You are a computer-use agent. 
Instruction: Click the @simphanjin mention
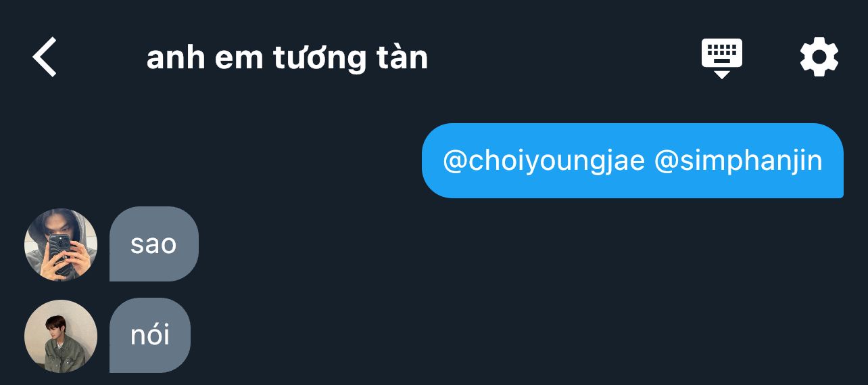(738, 161)
